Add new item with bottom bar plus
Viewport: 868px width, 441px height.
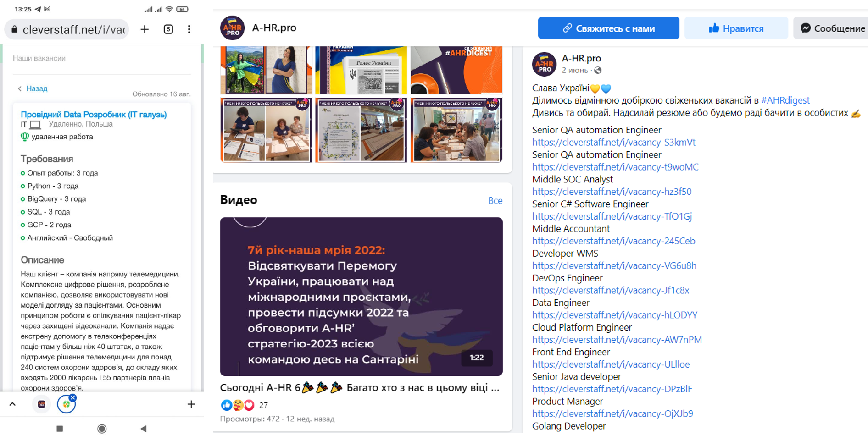point(191,404)
